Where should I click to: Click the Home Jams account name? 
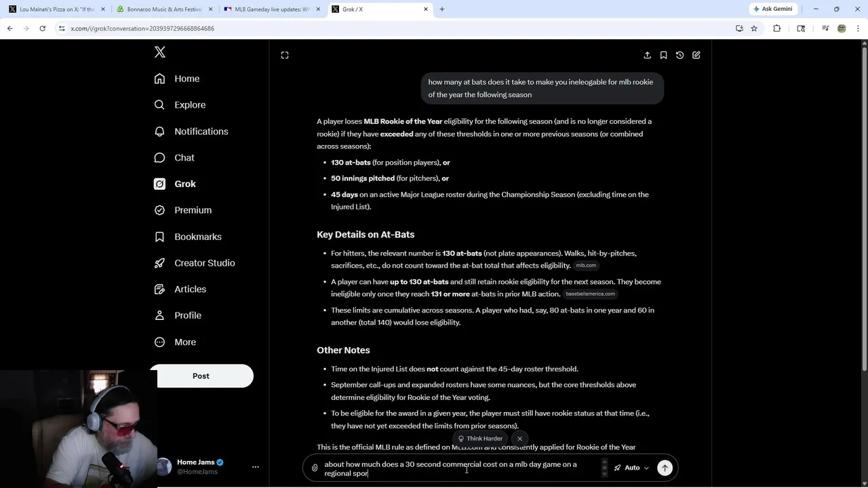point(195,462)
